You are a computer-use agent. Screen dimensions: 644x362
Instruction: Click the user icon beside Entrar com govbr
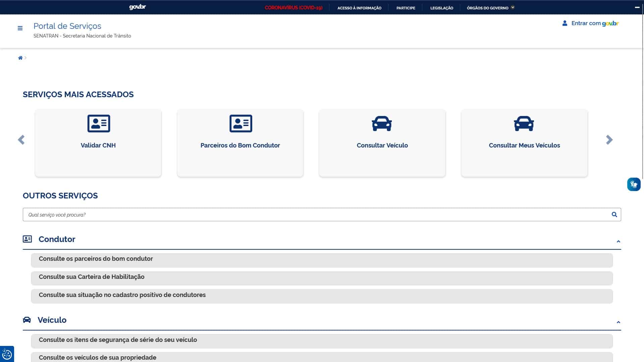565,23
